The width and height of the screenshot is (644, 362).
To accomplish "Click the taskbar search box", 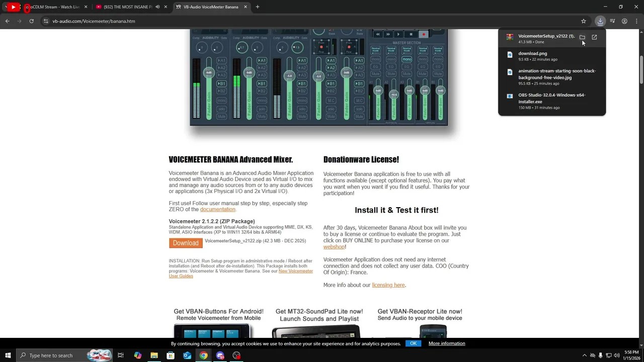I will tap(64, 355).
